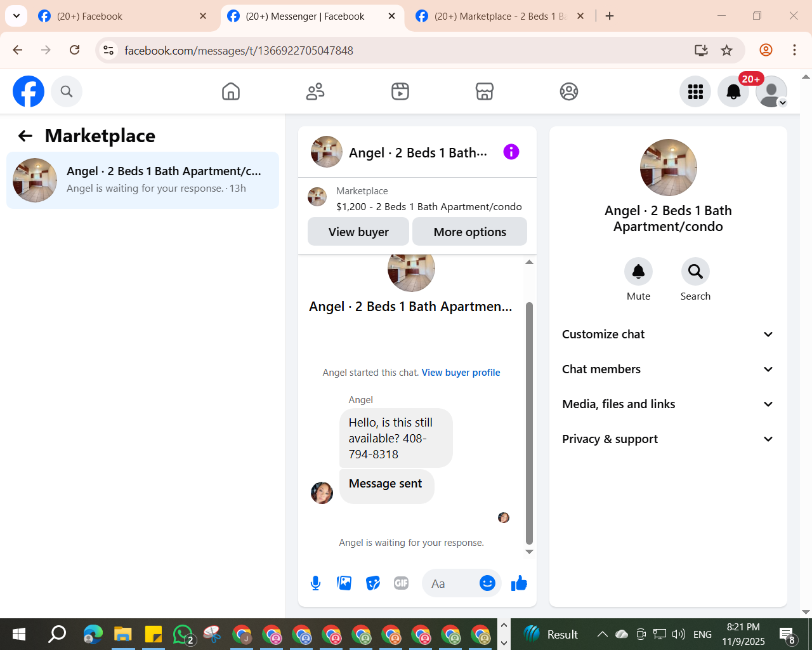The image size is (812, 650).
Task: Click the install app icon in address bar
Action: pyautogui.click(x=701, y=50)
